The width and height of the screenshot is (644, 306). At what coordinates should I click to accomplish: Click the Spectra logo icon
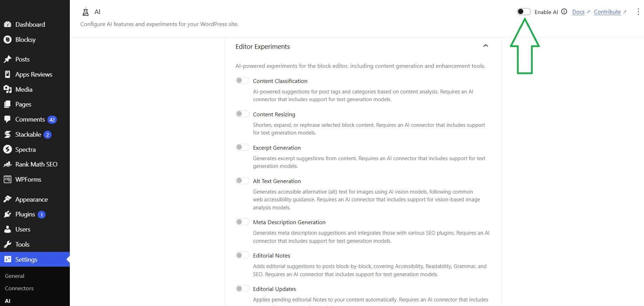click(7, 149)
